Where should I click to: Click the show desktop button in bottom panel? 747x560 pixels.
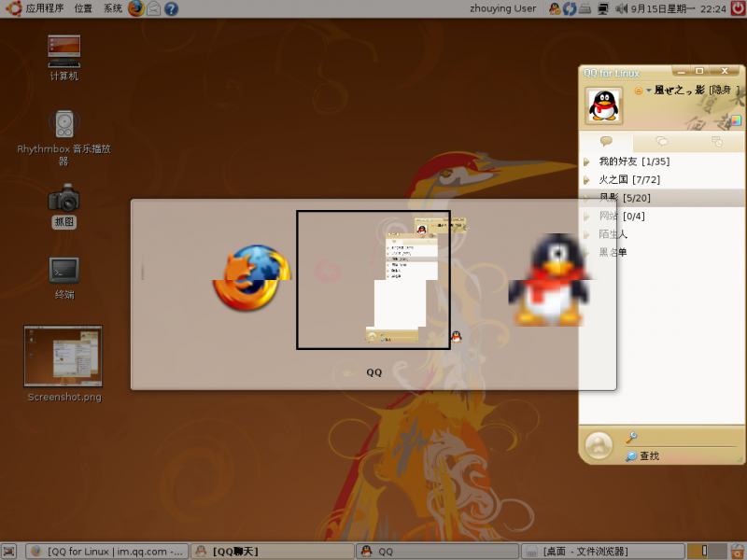point(9,551)
